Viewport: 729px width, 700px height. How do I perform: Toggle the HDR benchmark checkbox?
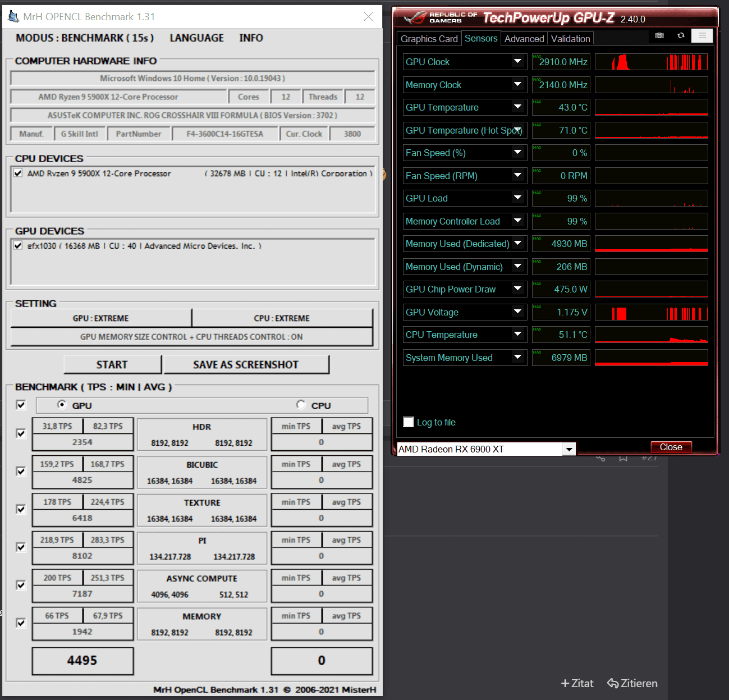click(x=21, y=433)
